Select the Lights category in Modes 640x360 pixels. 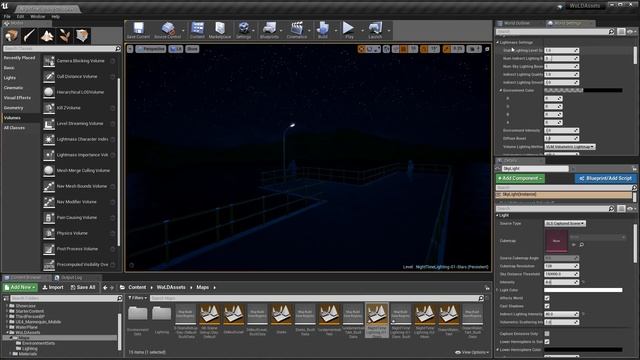tap(10, 78)
